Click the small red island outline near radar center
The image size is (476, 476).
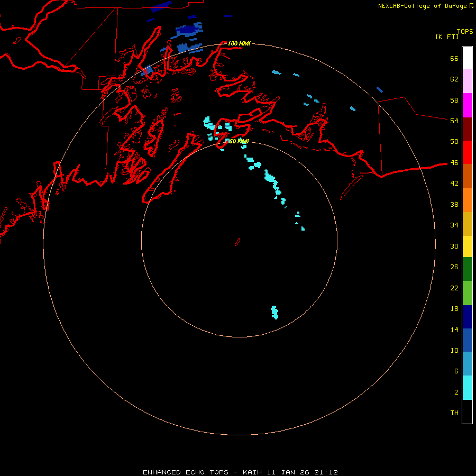(237, 242)
